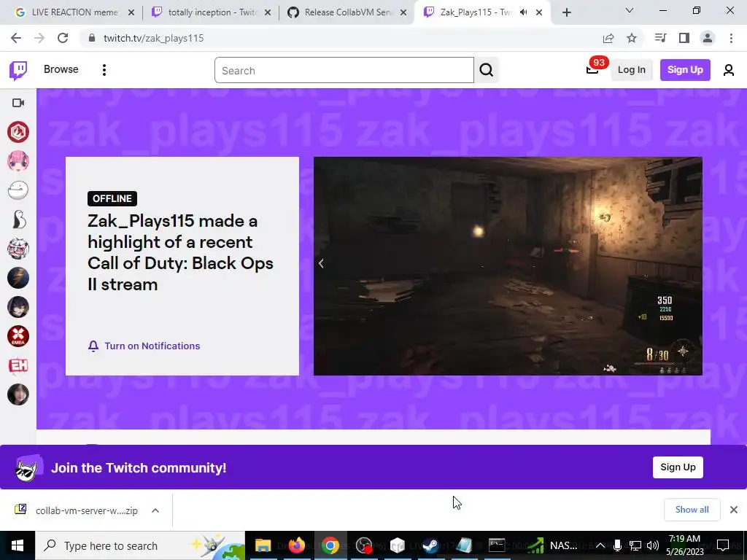This screenshot has height=560, width=747.
Task: Close the LIVE REACTION meme tab
Action: point(131,12)
